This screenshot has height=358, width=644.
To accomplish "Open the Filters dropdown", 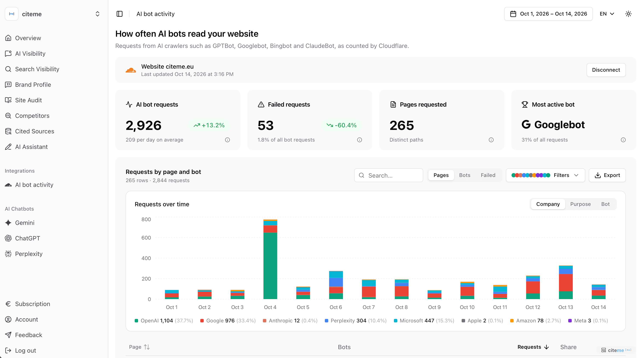I will pyautogui.click(x=545, y=175).
